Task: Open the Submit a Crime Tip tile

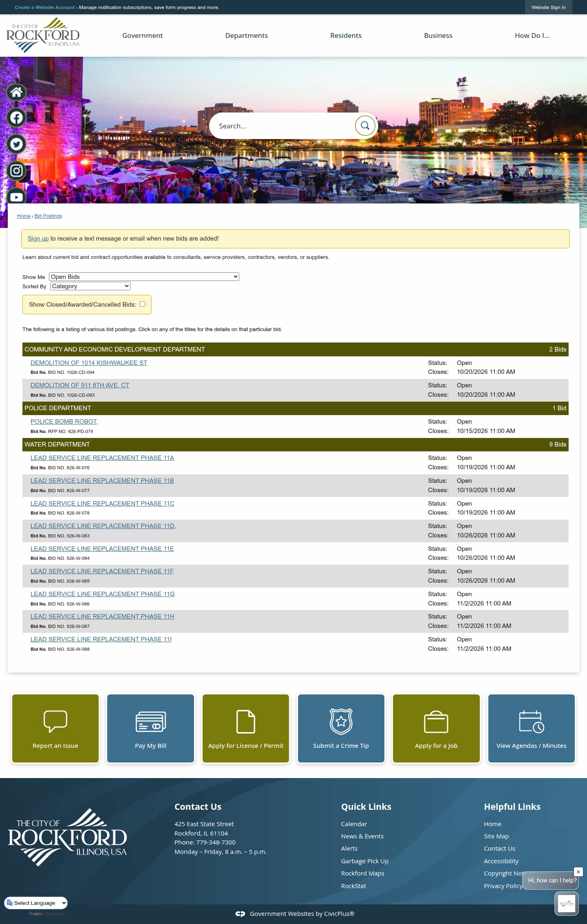Action: (x=341, y=728)
